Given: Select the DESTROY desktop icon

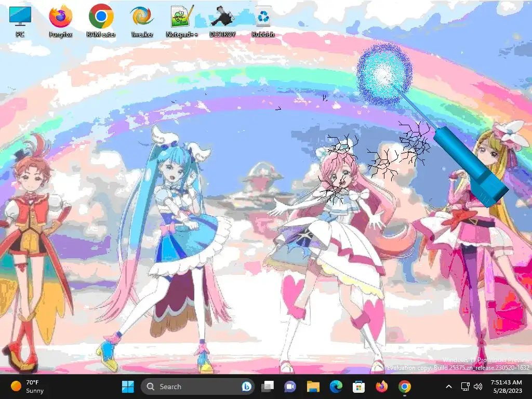Looking at the screenshot, I should pyautogui.click(x=222, y=21).
